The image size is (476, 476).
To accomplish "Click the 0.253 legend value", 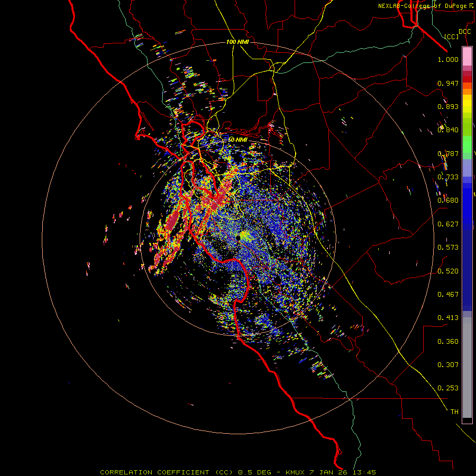I will [x=448, y=388].
